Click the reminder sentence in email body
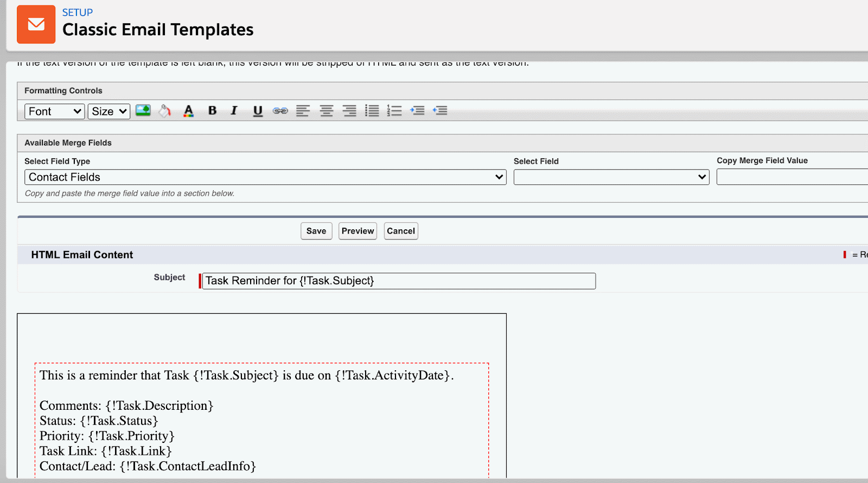Viewport: 868px width, 483px height. [247, 375]
